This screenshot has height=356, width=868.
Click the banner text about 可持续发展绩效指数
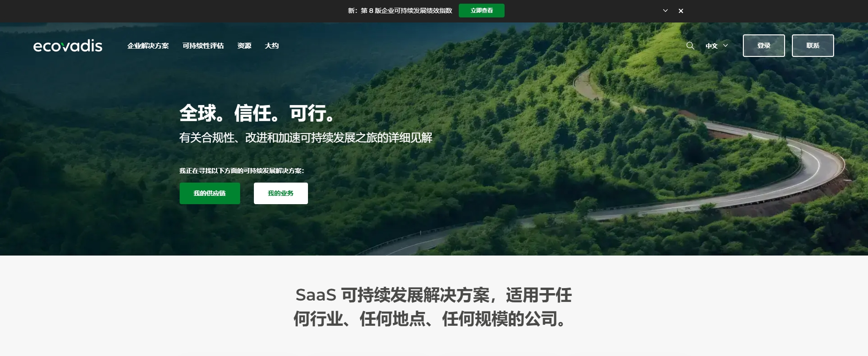pos(400,11)
